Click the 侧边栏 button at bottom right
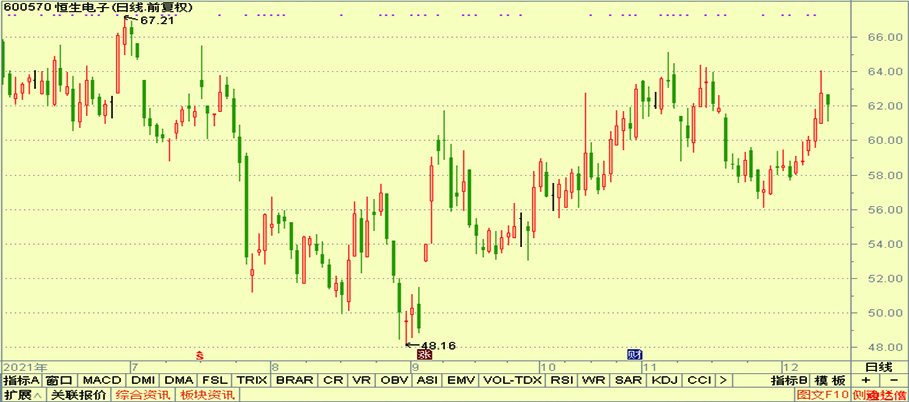The height and width of the screenshot is (402, 909). coord(879,395)
